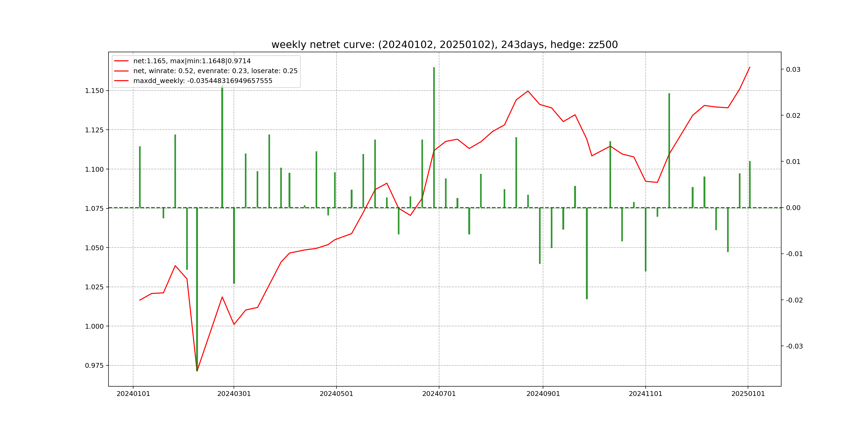Click the 1.075 left y-axis tick label
Viewport: 868px width, 434px height.
94,209
